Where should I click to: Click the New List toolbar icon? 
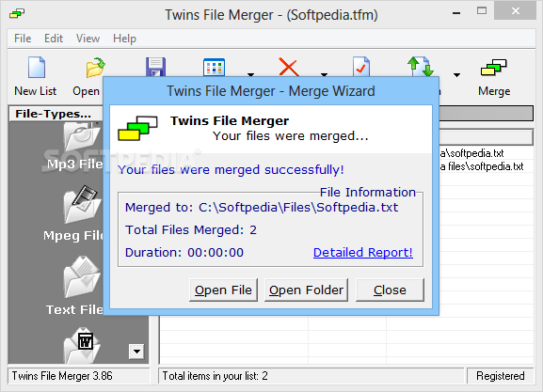click(x=37, y=68)
